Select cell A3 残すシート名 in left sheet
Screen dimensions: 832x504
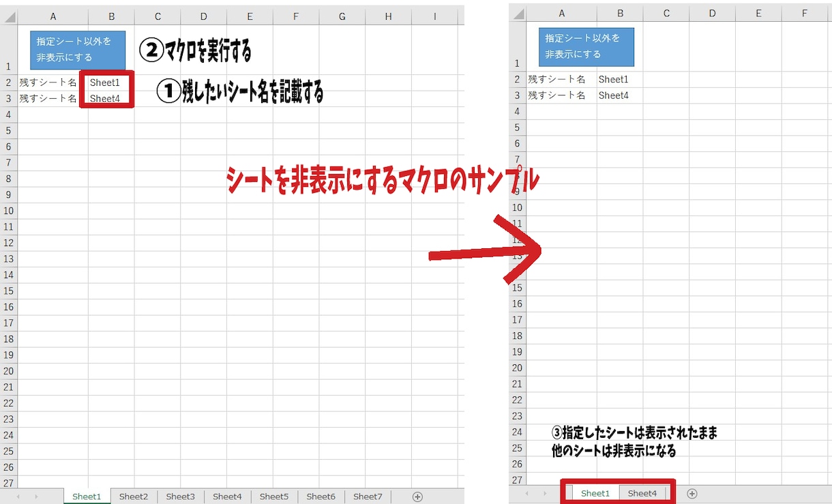click(53, 98)
